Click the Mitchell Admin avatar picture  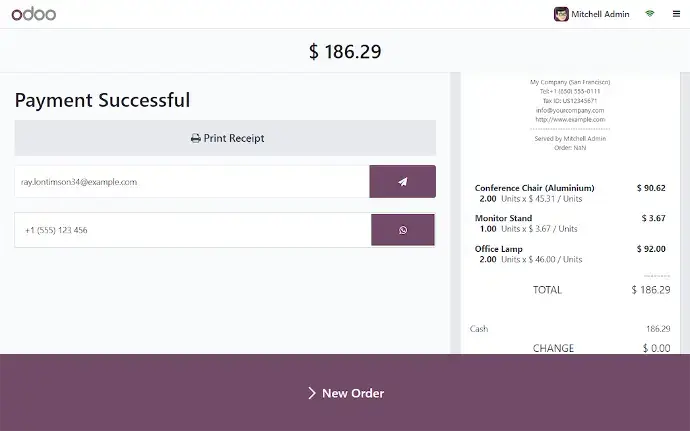pos(561,14)
